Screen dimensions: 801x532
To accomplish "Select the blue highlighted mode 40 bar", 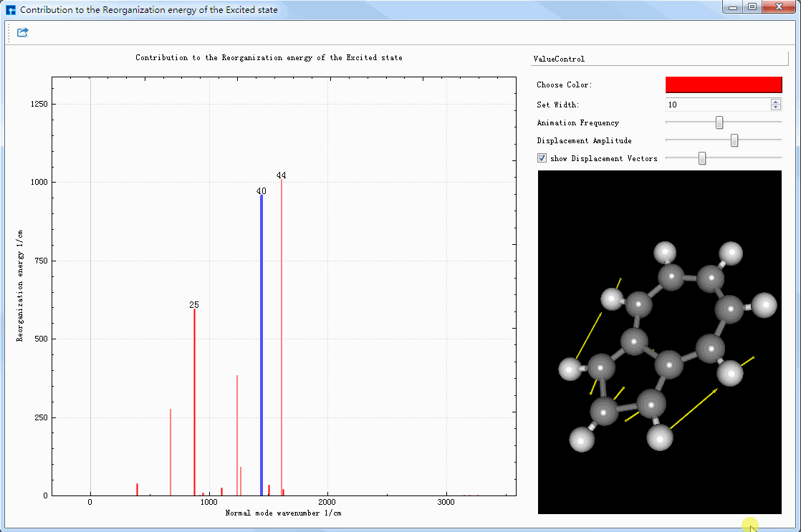I will [262, 344].
